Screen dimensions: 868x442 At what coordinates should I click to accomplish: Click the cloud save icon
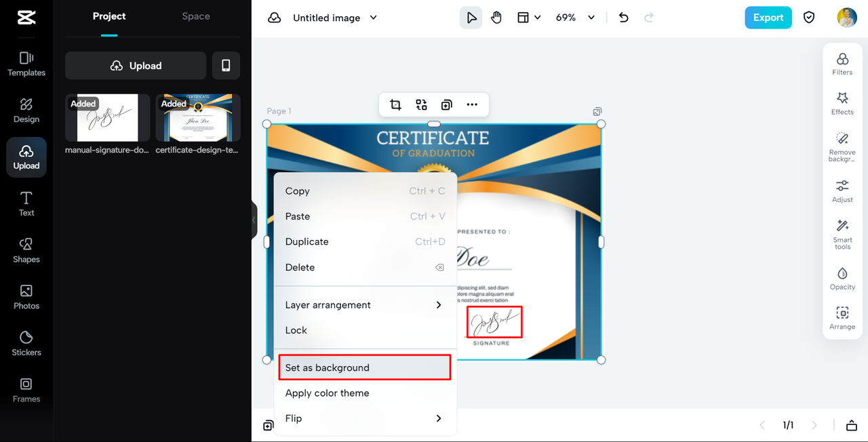coord(275,18)
